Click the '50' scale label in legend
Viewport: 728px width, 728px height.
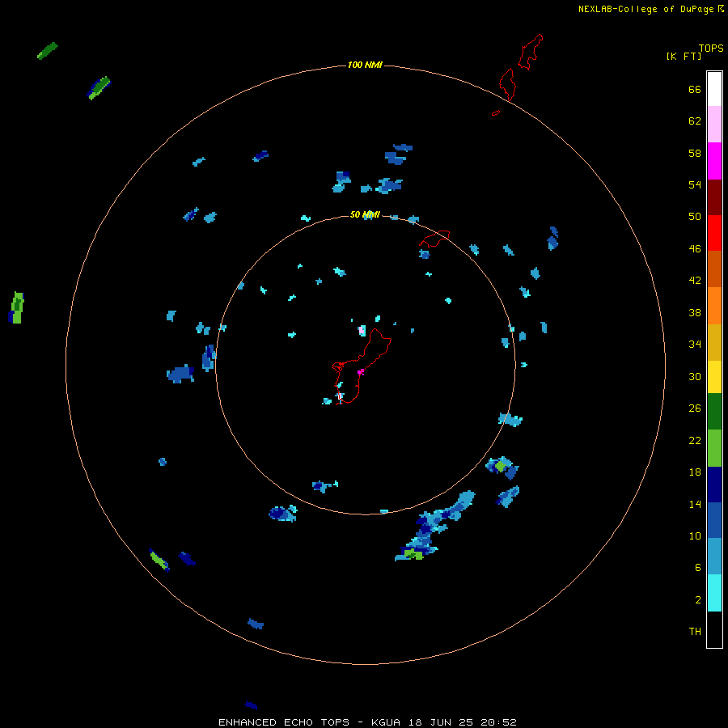[x=695, y=216]
